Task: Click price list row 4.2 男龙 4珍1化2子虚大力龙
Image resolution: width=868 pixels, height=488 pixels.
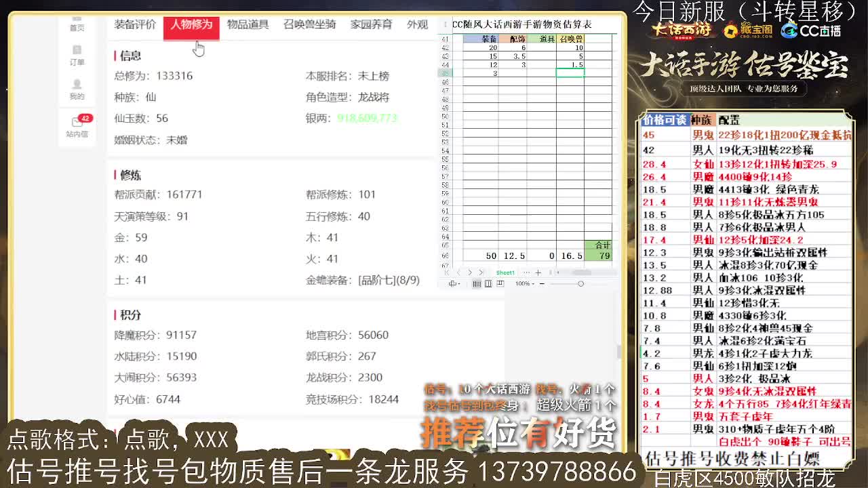Action: pos(746,353)
